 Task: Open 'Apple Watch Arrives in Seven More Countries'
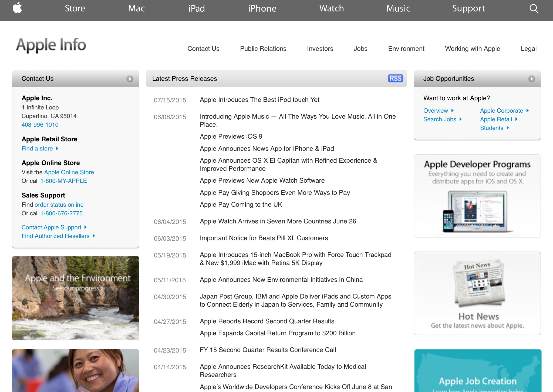click(278, 222)
